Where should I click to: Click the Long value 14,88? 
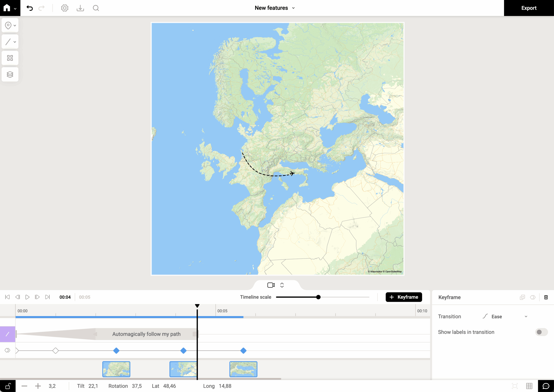[x=225, y=386]
